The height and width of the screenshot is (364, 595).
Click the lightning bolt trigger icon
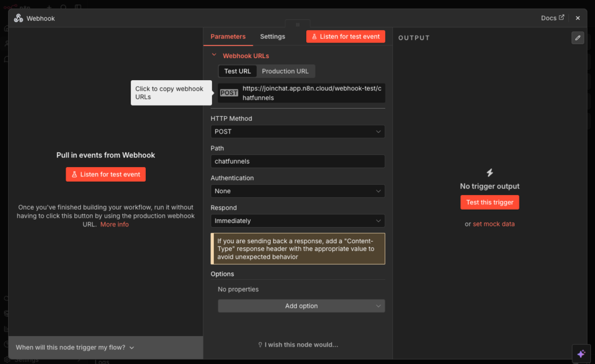point(490,173)
